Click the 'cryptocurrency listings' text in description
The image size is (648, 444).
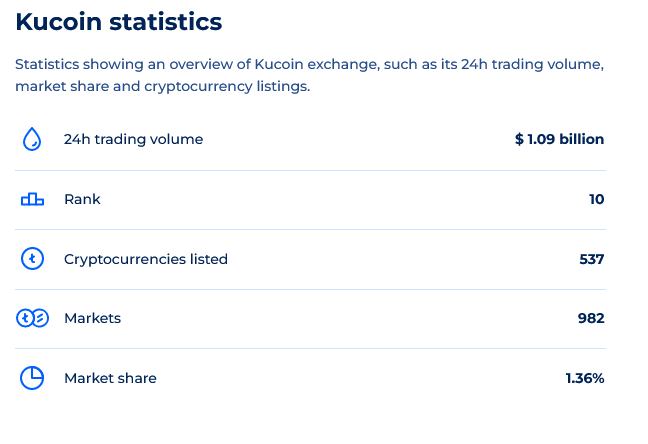click(226, 86)
